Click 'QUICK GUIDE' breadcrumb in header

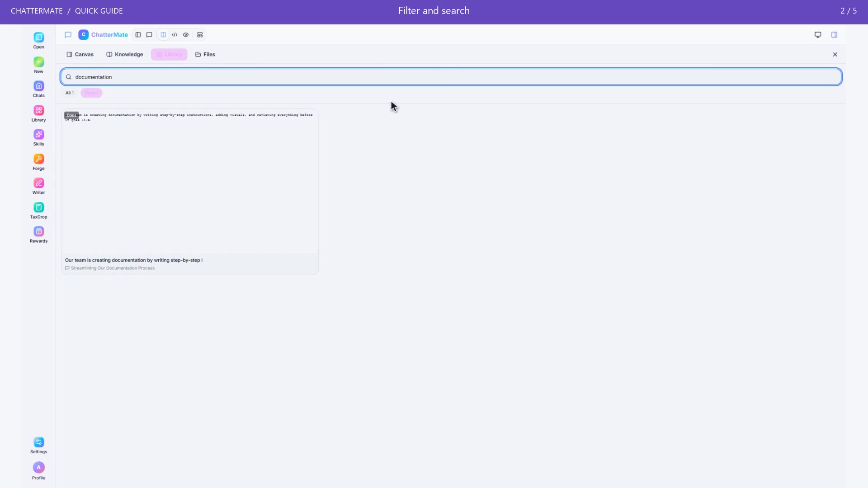(x=99, y=11)
